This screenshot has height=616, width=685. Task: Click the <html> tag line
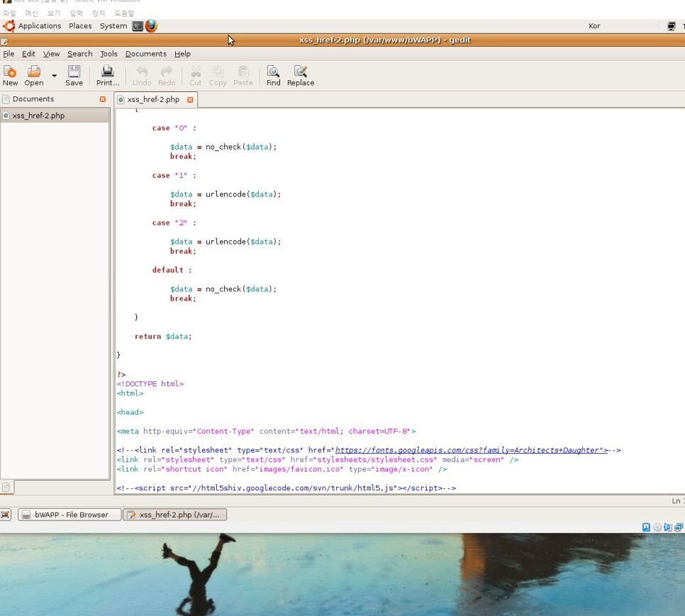130,393
